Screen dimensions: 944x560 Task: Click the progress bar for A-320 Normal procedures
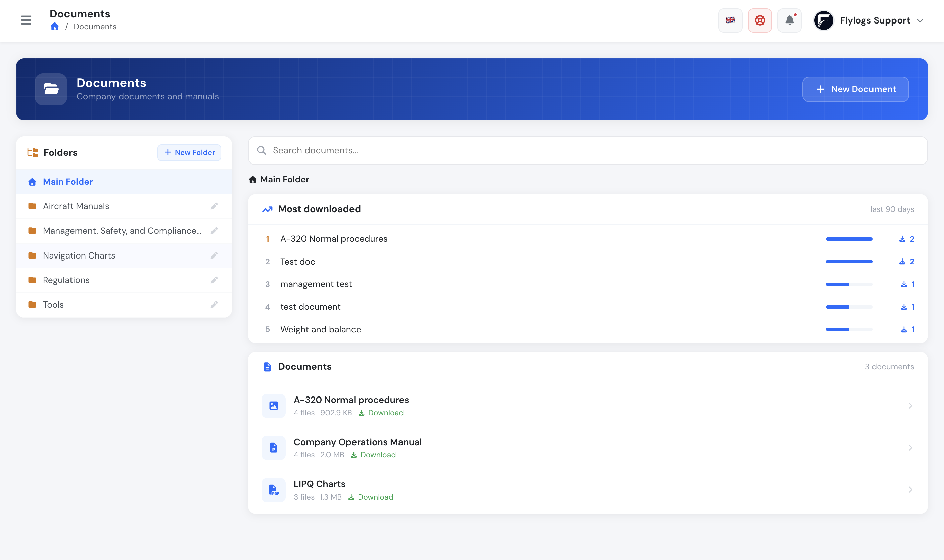849,239
